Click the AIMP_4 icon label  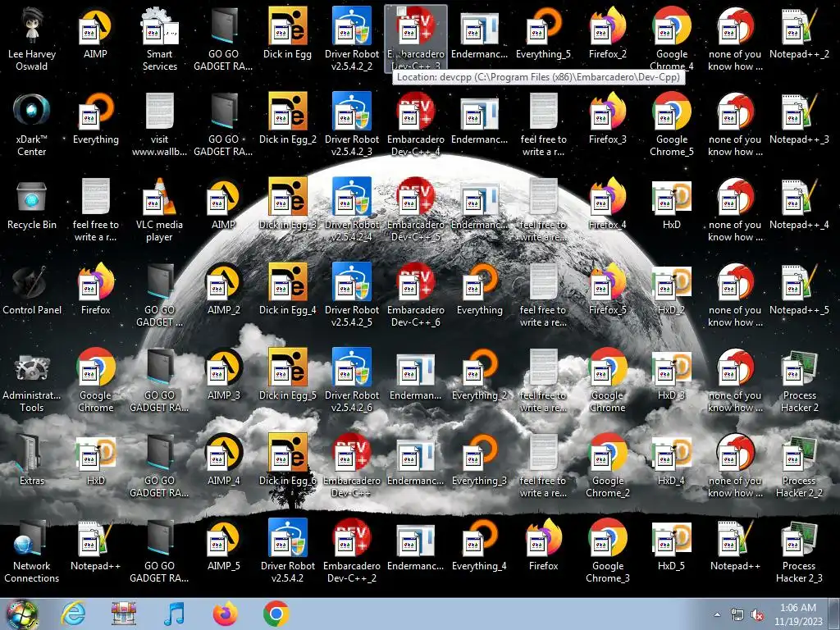click(x=224, y=481)
